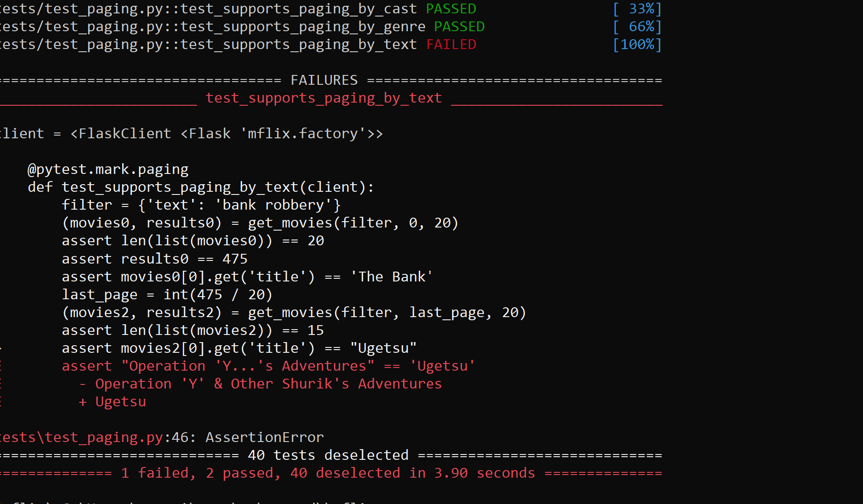
Task: Click the red test_supports_paging_by_text failure title
Action: click(x=324, y=98)
